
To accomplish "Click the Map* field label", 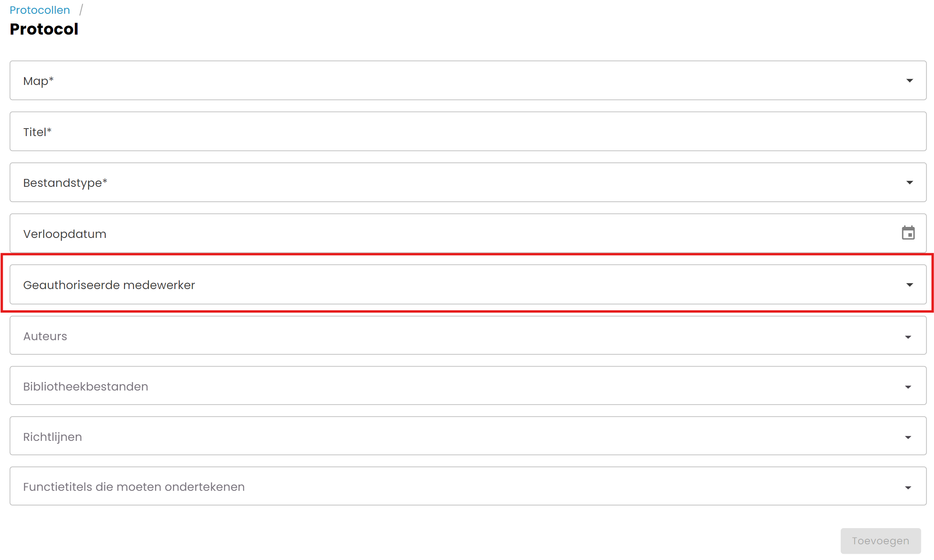I will (38, 81).
